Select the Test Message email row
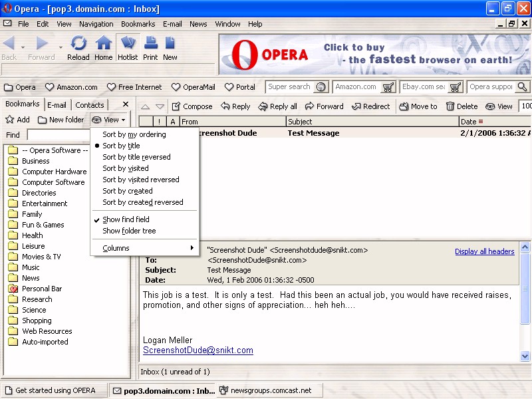 coord(364,133)
